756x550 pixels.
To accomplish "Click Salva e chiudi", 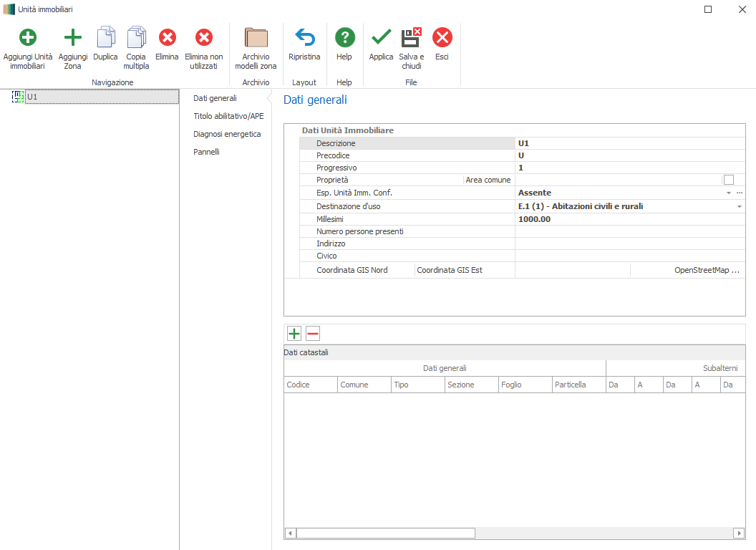I will [412, 39].
